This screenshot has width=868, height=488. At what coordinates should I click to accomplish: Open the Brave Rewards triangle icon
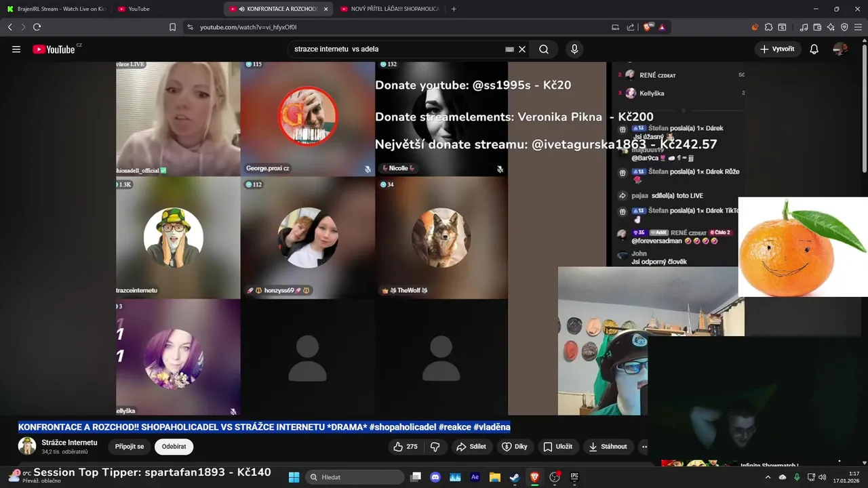coord(662,27)
